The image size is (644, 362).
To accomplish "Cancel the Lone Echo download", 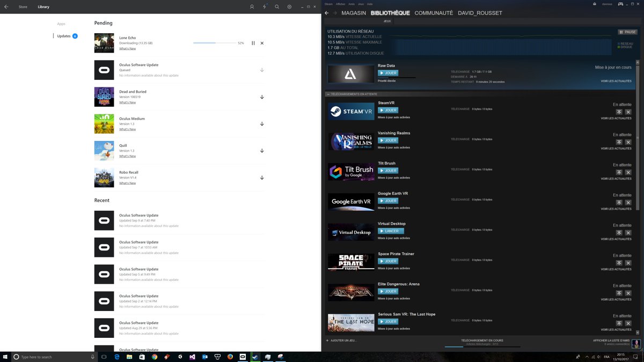I will click(x=262, y=43).
